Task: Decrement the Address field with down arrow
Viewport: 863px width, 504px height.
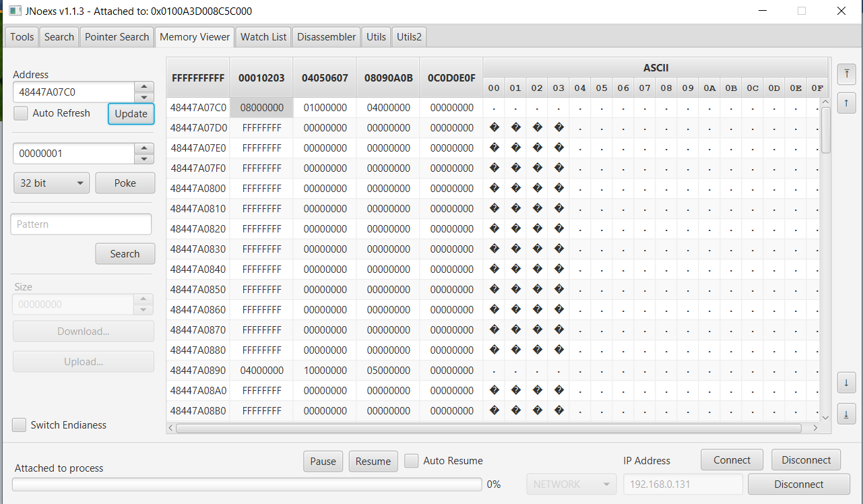Action: coord(143,97)
